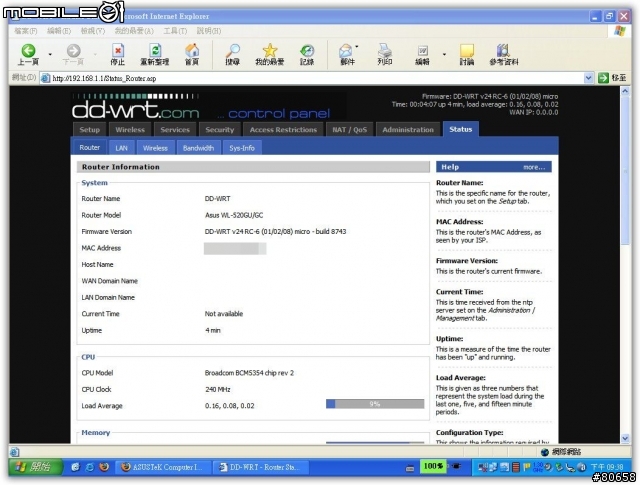Open the Tools menu in the menu bar
The width and height of the screenshot is (640, 485).
175,31
